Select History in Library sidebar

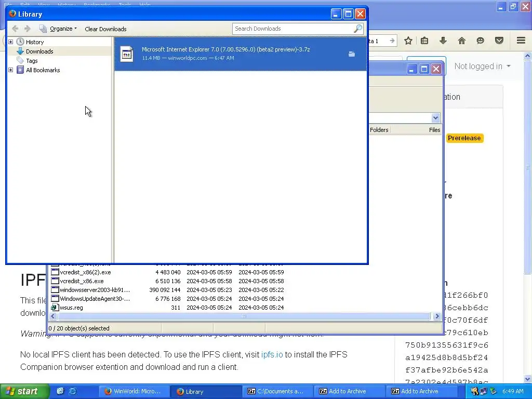click(x=35, y=42)
